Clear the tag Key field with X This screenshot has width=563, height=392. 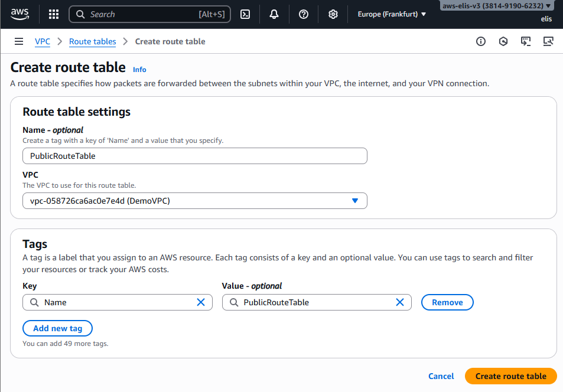click(x=201, y=302)
